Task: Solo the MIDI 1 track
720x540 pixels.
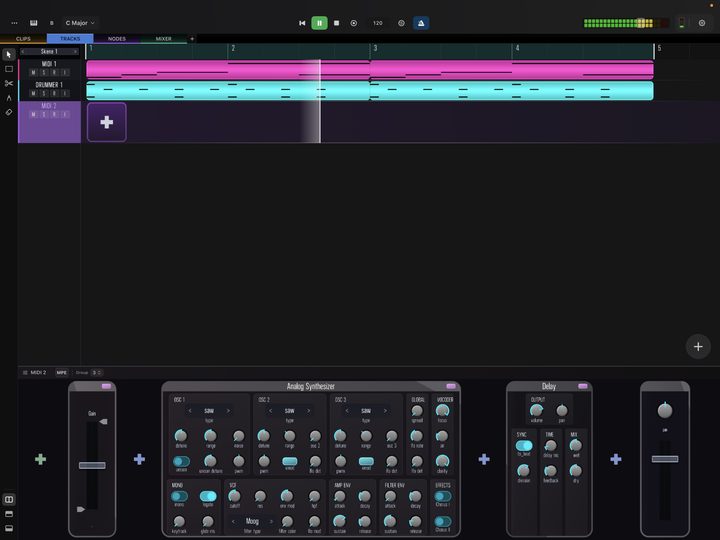Action: click(x=44, y=73)
